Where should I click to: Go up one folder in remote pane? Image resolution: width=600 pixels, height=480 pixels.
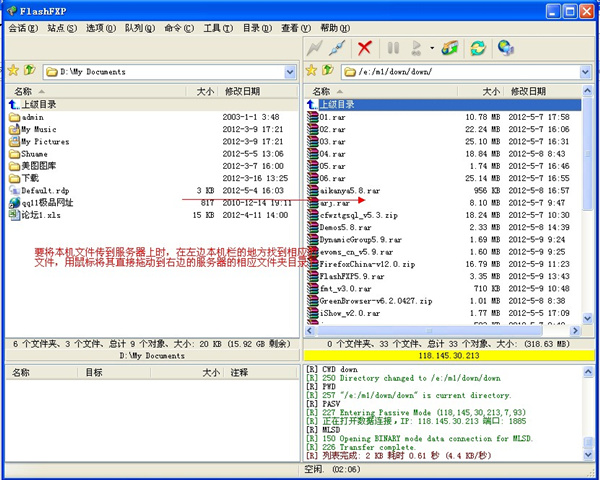click(x=329, y=71)
